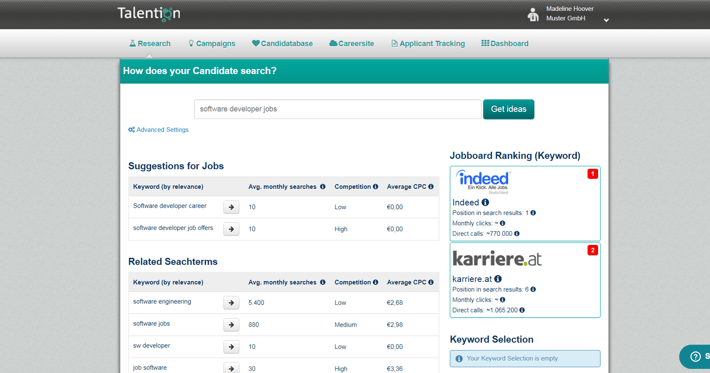Expand Madeline Hoover account dropdown
Image resolution: width=710 pixels, height=373 pixels.
click(x=606, y=20)
